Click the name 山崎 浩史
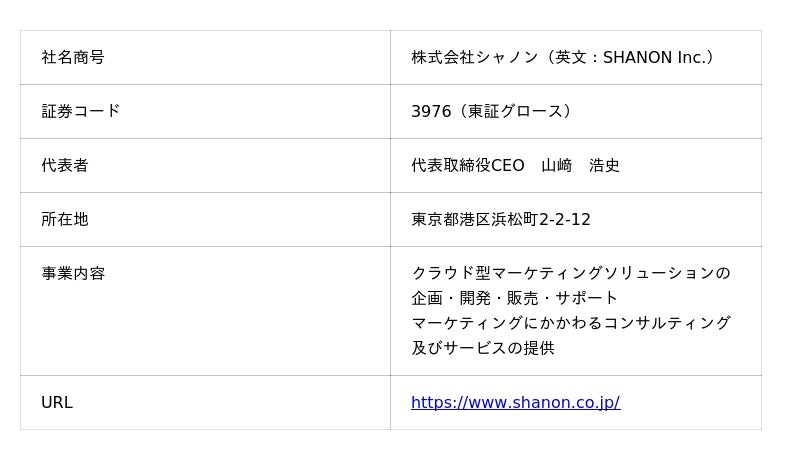This screenshot has width=800, height=460. click(581, 166)
